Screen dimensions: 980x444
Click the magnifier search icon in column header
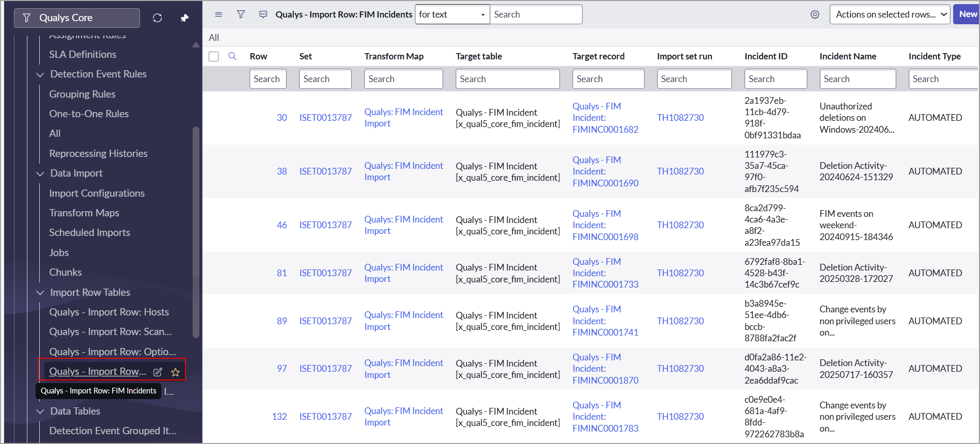pos(232,56)
